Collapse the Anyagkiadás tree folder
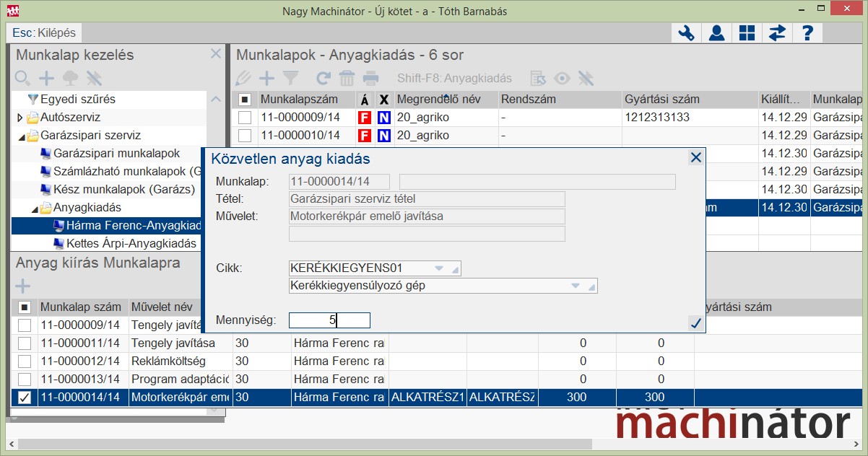The width and height of the screenshot is (868, 456). click(33, 209)
